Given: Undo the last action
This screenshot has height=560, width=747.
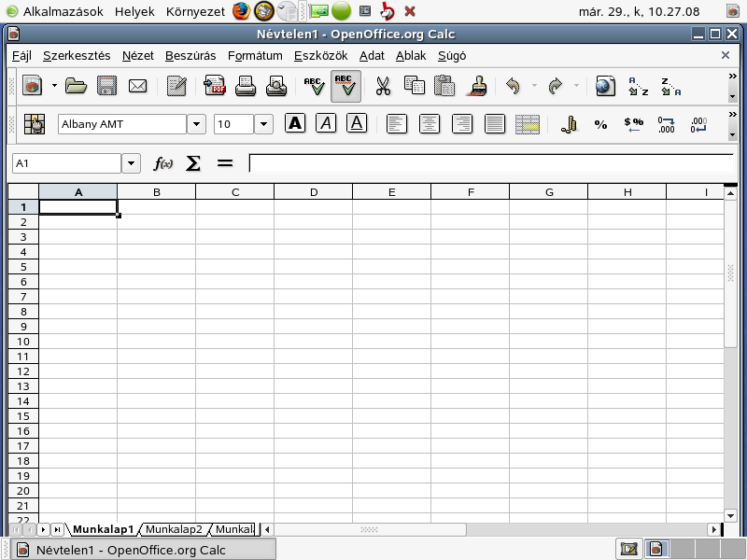Looking at the screenshot, I should point(513,86).
